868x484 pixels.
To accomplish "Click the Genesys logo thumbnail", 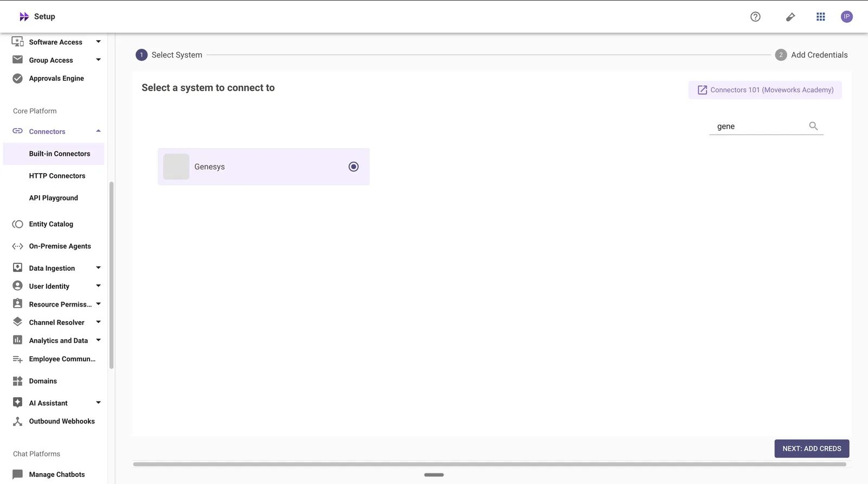I will pyautogui.click(x=176, y=167).
